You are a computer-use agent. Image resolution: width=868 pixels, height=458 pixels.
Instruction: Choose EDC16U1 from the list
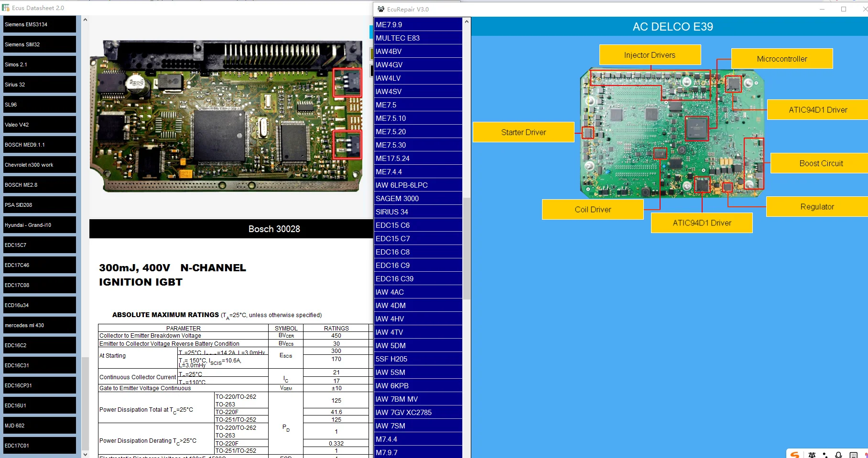point(40,405)
